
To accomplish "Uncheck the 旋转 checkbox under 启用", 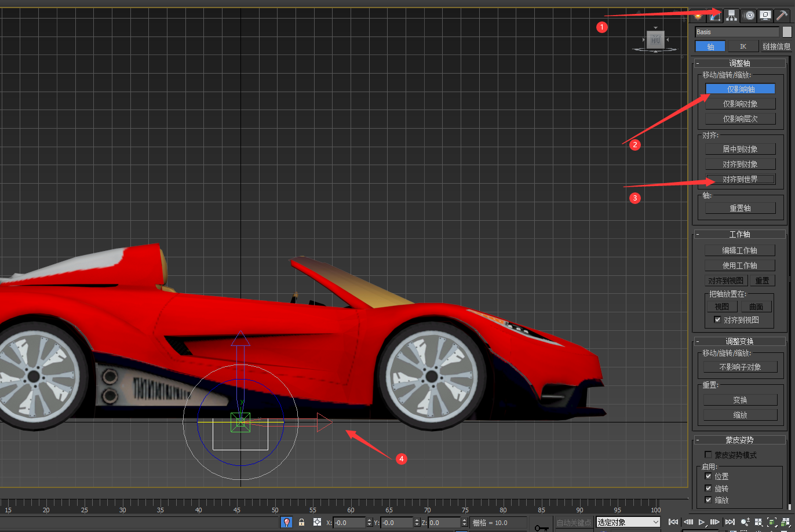I will [708, 489].
